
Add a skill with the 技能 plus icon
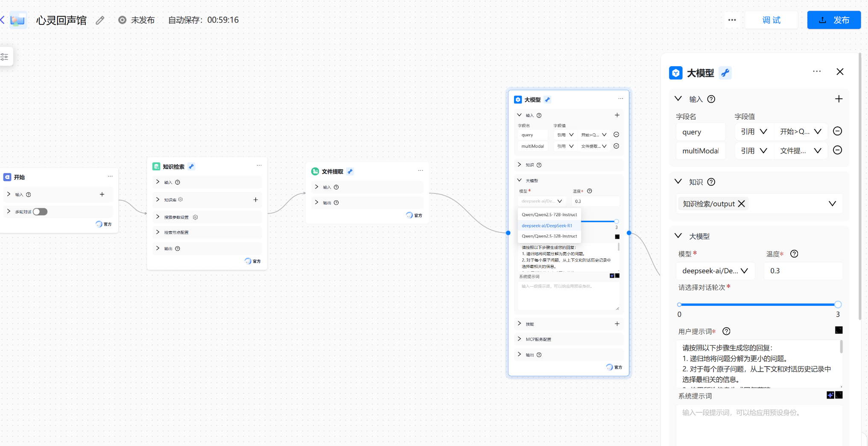[617, 324]
